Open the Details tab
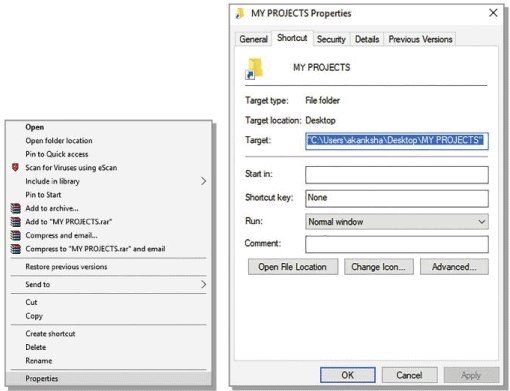Image resolution: width=510 pixels, height=391 pixels. click(x=367, y=39)
